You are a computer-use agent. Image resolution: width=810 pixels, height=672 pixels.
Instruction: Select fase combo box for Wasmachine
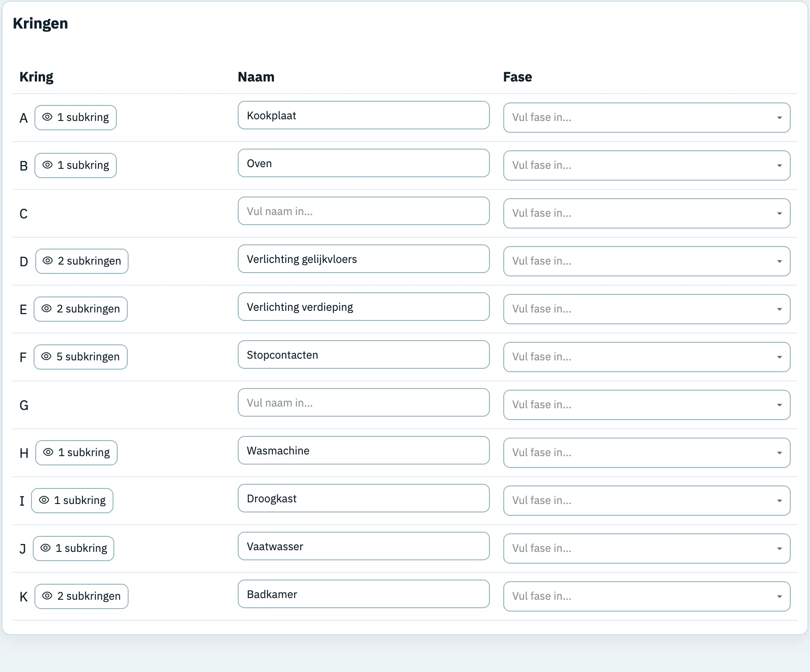point(647,453)
